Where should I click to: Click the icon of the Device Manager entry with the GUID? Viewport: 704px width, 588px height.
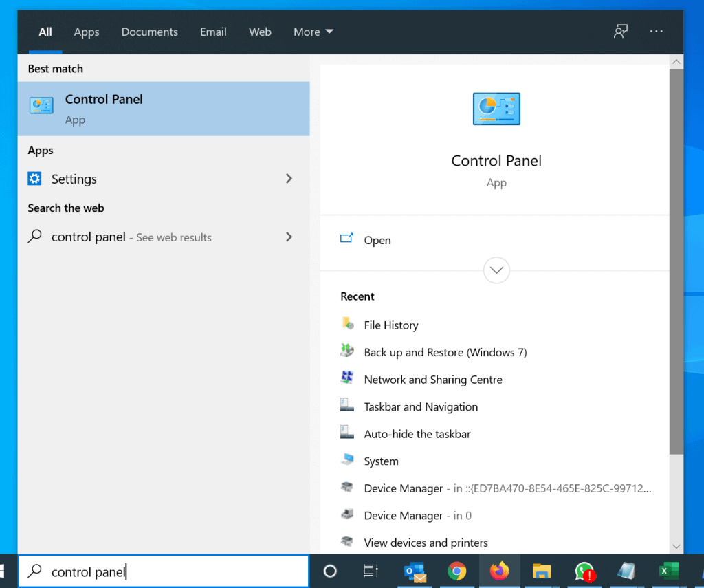pyautogui.click(x=347, y=486)
